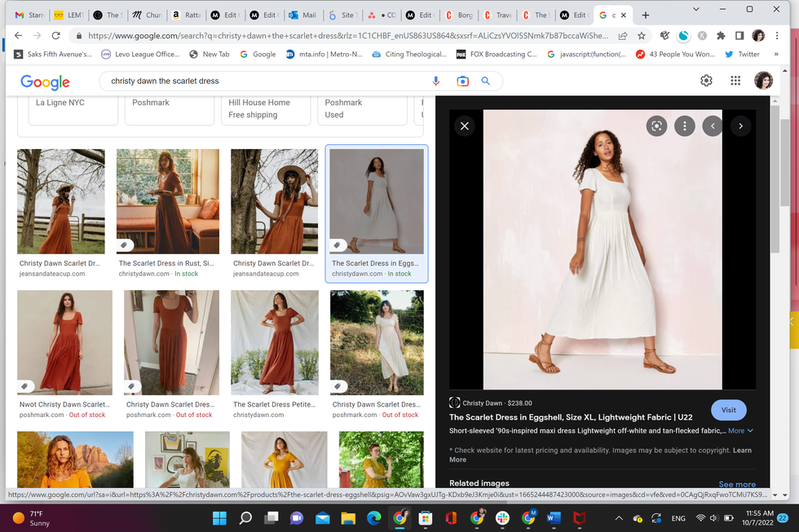The height and width of the screenshot is (532, 799).
Task: Select Nwot Christy Dawn Scarlet poshmark thumbnail
Action: [x=64, y=343]
